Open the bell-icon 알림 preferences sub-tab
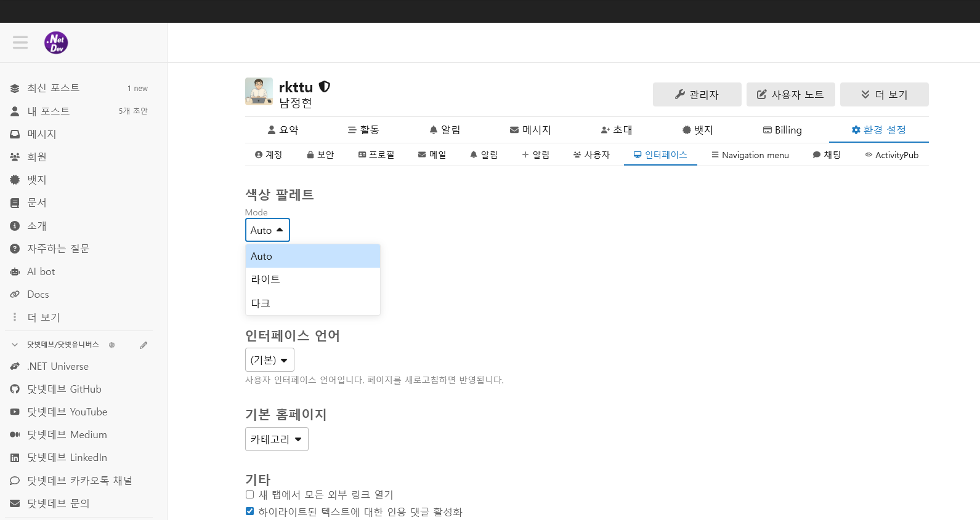This screenshot has height=520, width=980. 484,154
